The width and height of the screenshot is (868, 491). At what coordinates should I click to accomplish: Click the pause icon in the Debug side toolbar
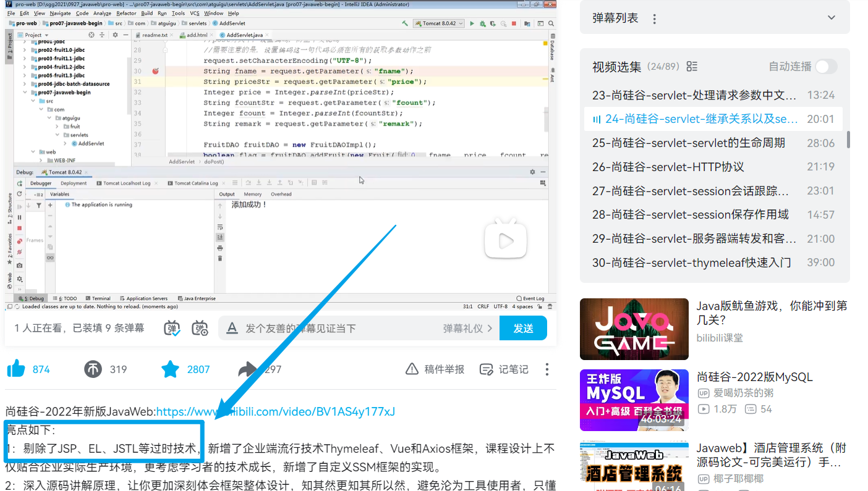coord(19,217)
